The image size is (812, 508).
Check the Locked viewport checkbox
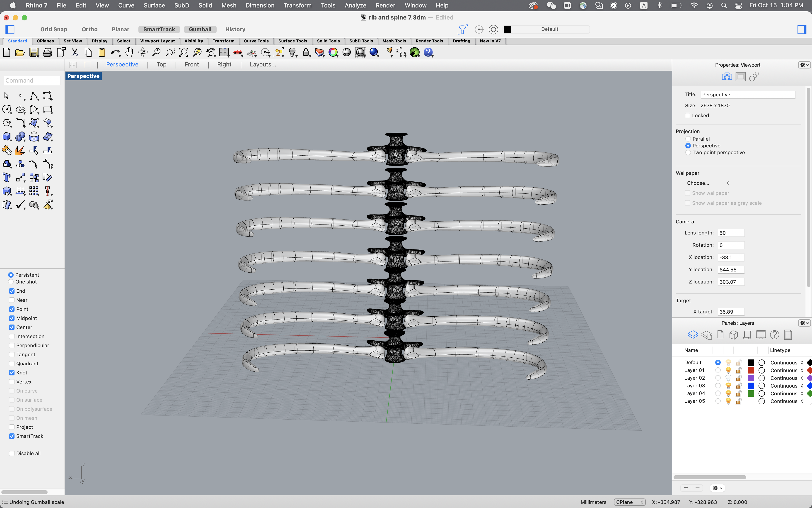pos(688,116)
